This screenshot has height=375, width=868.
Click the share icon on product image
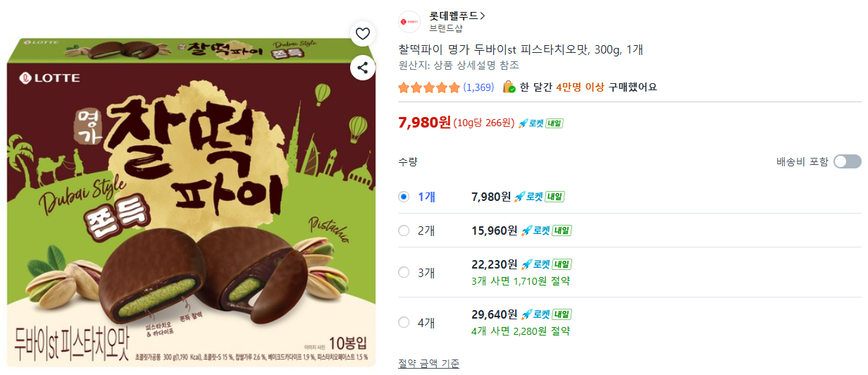pos(362,68)
